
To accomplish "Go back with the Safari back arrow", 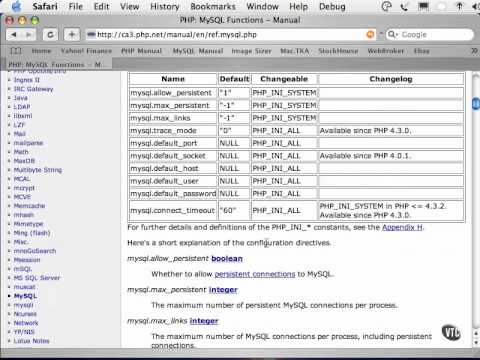I will pos(14,34).
